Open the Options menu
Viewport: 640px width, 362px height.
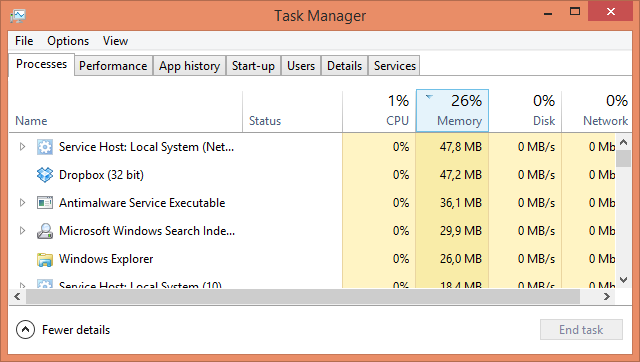pyautogui.click(x=68, y=41)
